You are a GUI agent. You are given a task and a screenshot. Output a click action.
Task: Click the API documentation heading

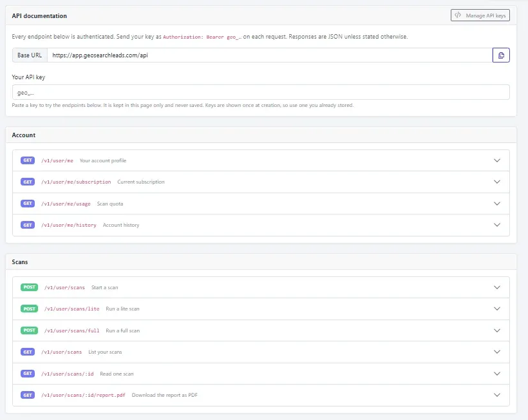pos(39,16)
